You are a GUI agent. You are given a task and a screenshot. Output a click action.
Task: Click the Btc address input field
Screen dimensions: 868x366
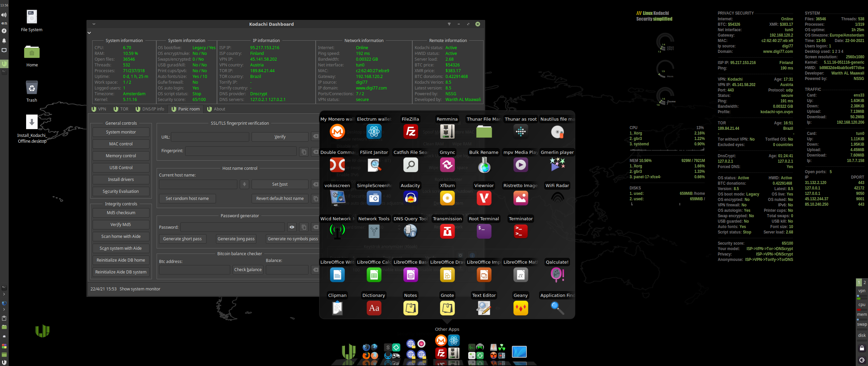195,270
